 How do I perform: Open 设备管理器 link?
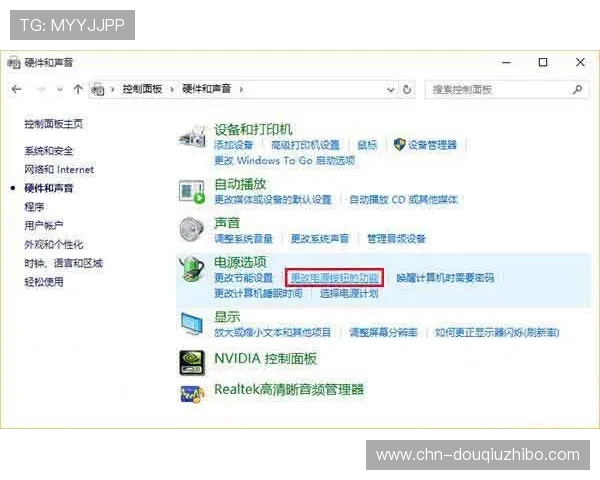pyautogui.click(x=432, y=145)
